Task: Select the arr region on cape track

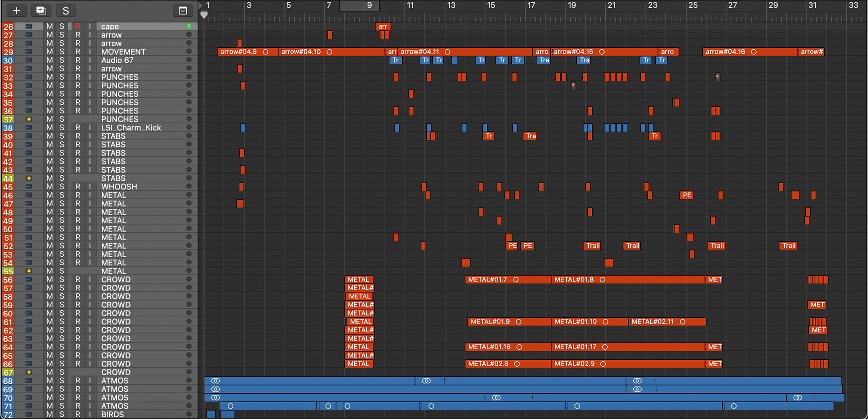Action: [x=383, y=27]
